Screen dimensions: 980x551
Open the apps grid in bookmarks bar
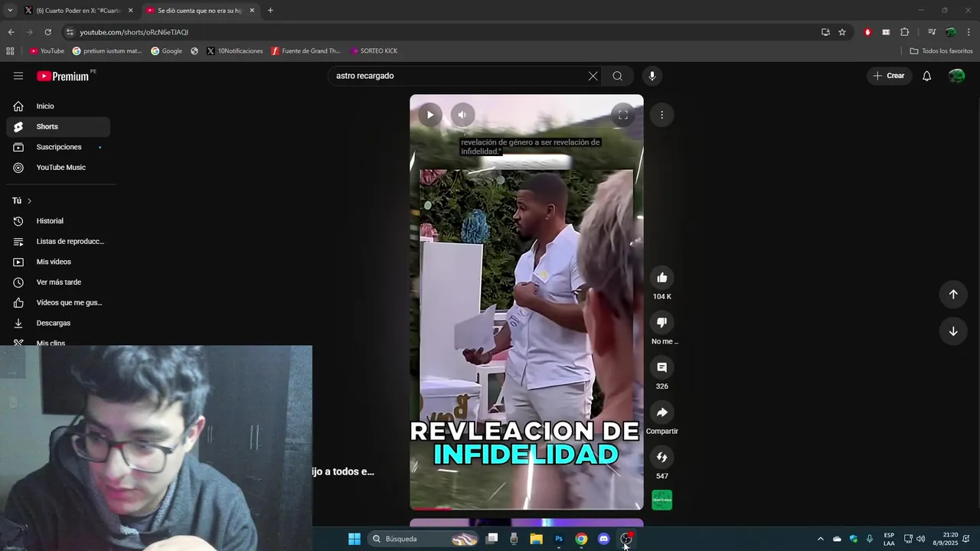10,51
